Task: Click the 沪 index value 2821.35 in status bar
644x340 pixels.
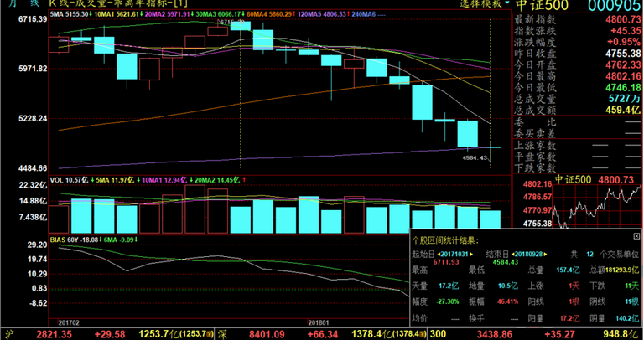Action: [x=54, y=335]
